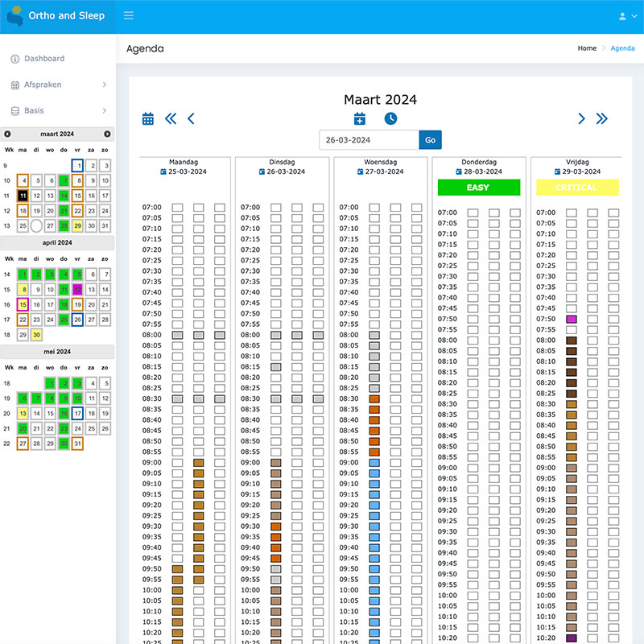Click the add appointment calendar-plus icon
Viewport: 644px width, 644px height.
click(x=359, y=118)
